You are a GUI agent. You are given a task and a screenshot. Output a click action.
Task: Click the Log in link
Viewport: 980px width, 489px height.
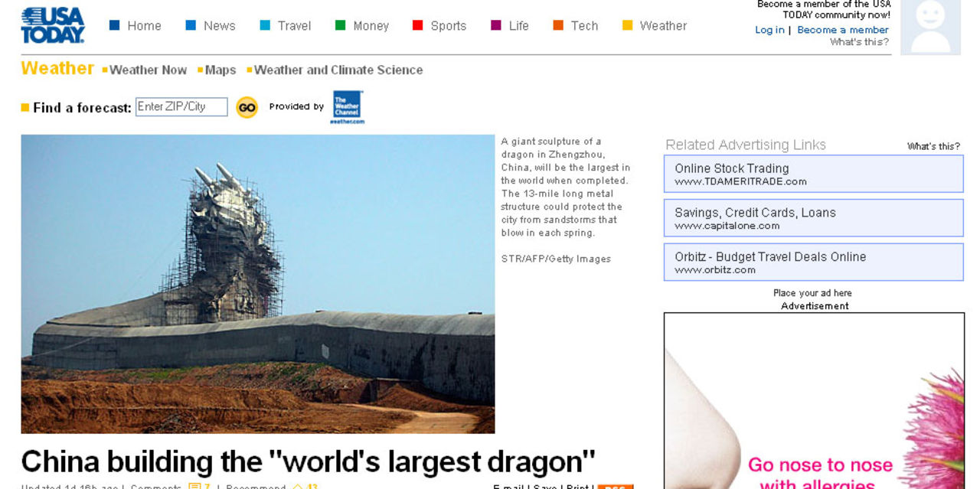(x=769, y=30)
